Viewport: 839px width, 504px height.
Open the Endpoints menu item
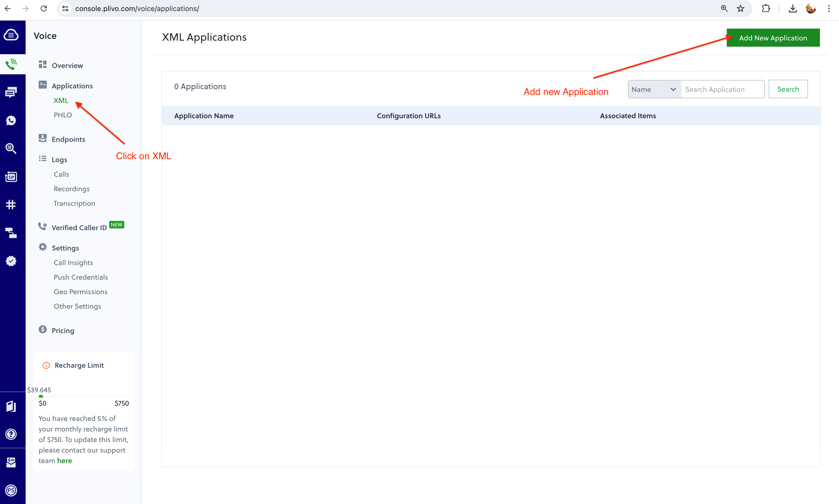coord(68,139)
